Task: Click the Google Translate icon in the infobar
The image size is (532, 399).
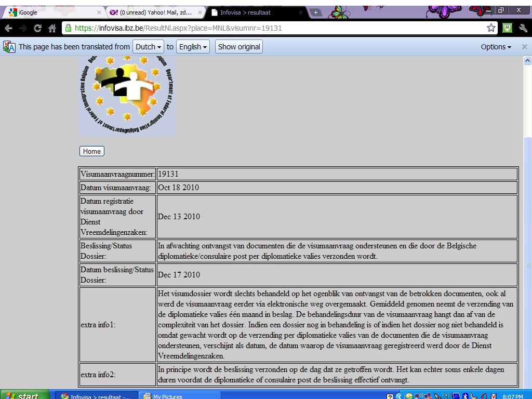Action: pos(8,47)
